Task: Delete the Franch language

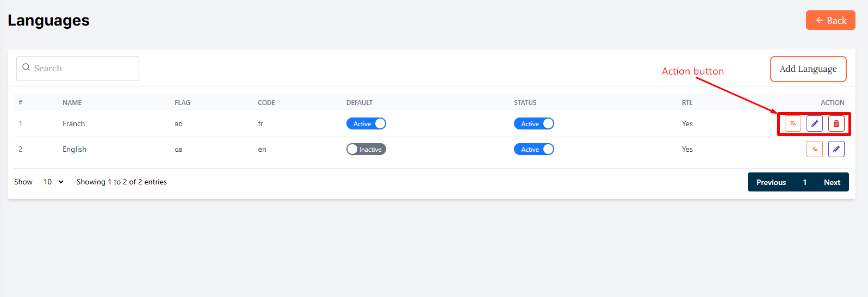Action: click(x=836, y=124)
